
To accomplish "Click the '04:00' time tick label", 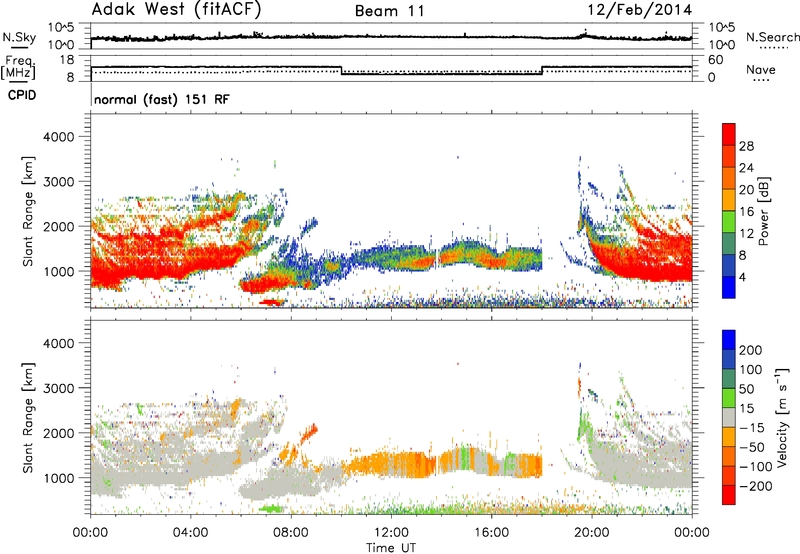I will tap(191, 533).
